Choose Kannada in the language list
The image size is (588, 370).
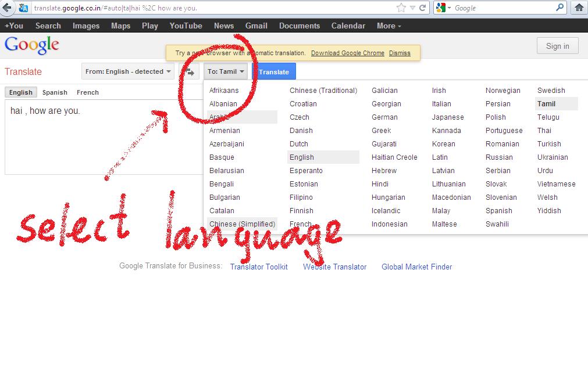pos(446,131)
